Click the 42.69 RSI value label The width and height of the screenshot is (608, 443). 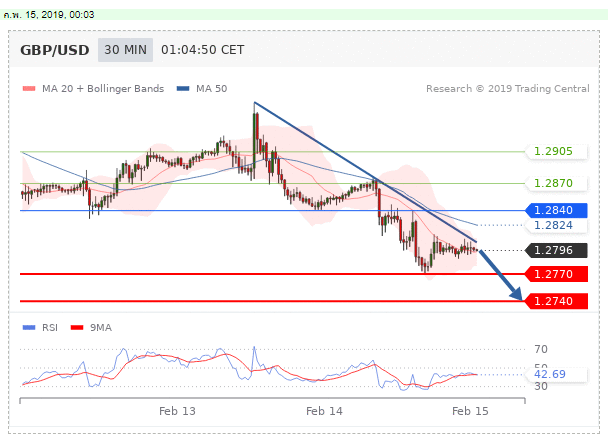556,374
